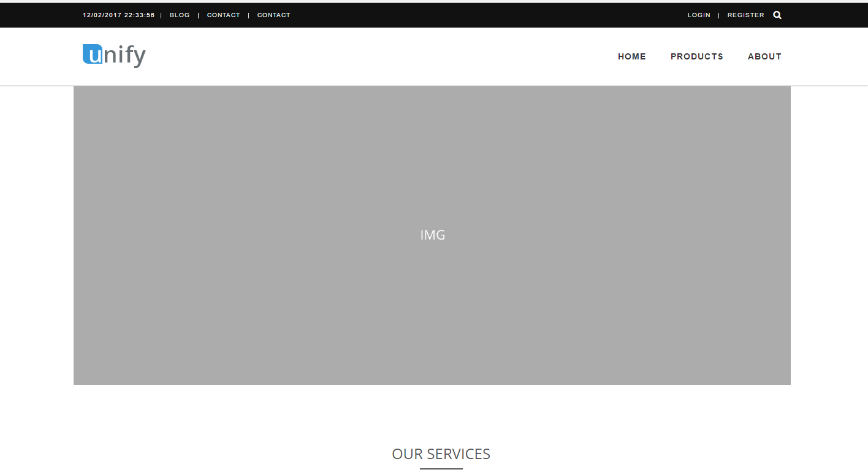868x475 pixels.
Task: Click the divider between LOGIN and REGISTER
Action: point(719,15)
